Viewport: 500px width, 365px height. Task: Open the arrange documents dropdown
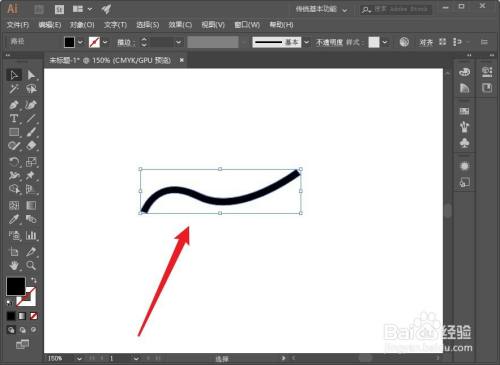[x=82, y=9]
